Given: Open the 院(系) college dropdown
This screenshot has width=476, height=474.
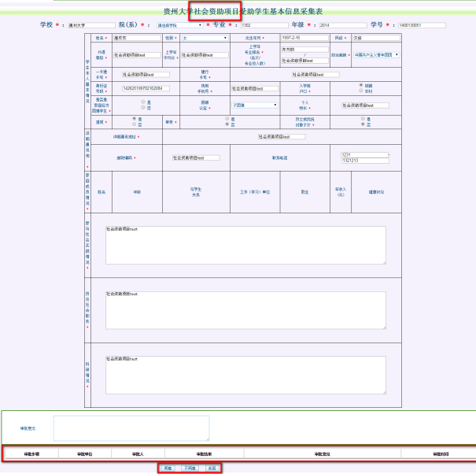Looking at the screenshot, I should click(179, 25).
